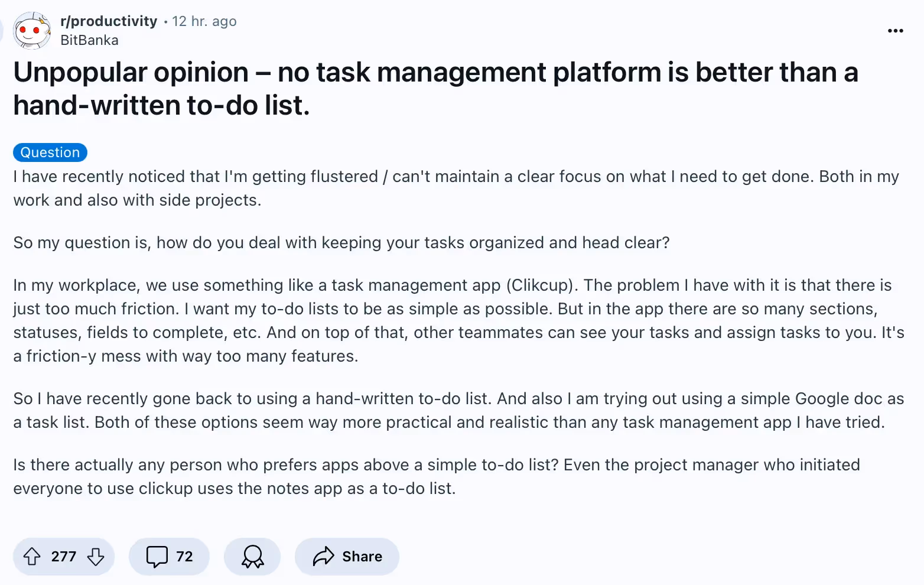Downvote the post using the down arrow
Viewport: 924px width, 585px height.
click(95, 556)
